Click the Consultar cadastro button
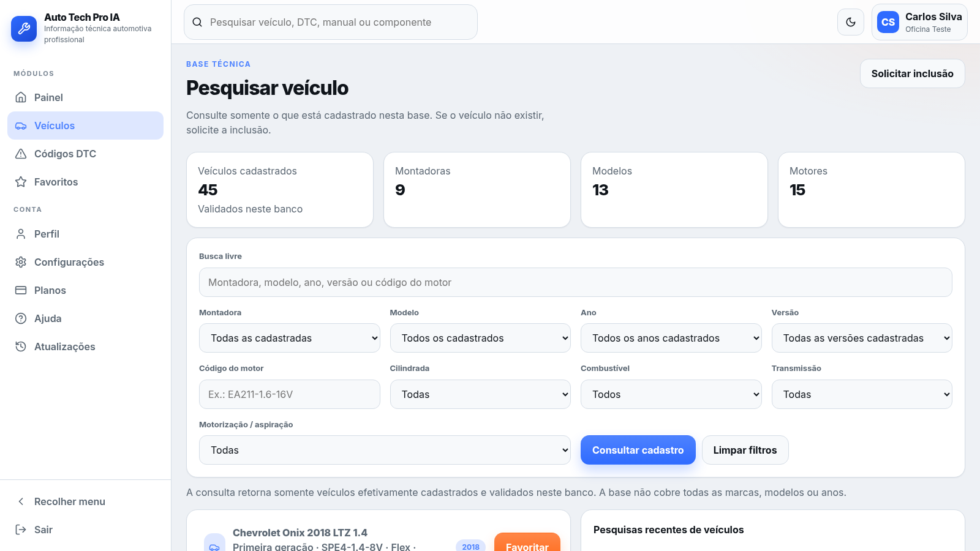Screen dimensions: 980x551 pyautogui.click(x=638, y=450)
